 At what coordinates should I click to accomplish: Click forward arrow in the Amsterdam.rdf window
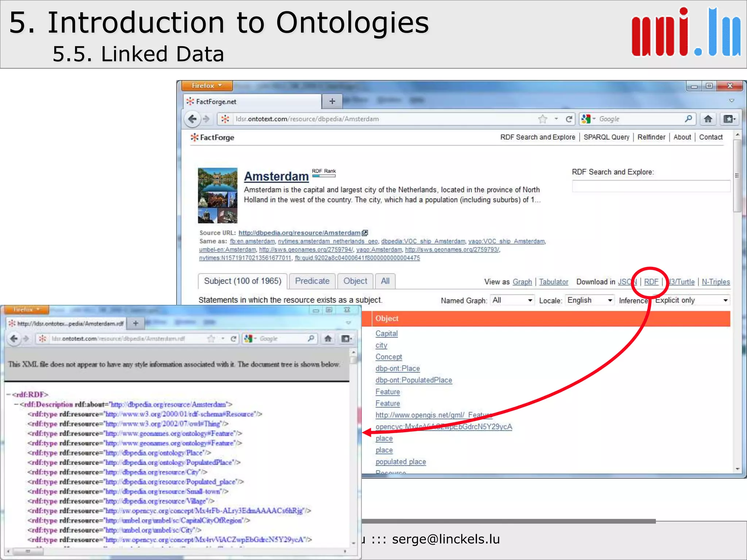(26, 339)
